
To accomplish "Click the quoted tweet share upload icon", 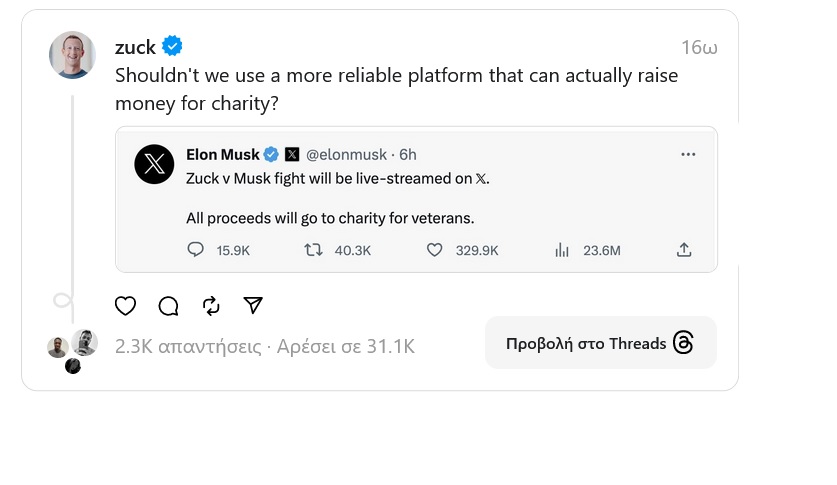I will (684, 250).
